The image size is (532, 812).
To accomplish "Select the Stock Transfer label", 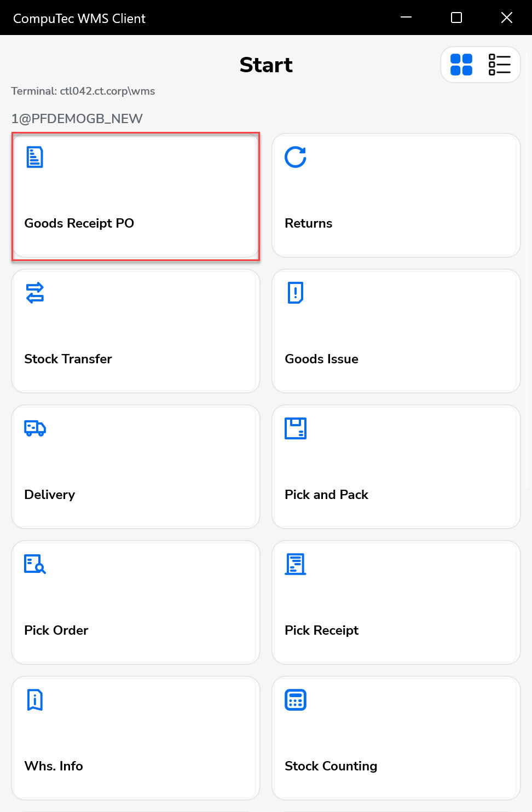I will point(68,359).
